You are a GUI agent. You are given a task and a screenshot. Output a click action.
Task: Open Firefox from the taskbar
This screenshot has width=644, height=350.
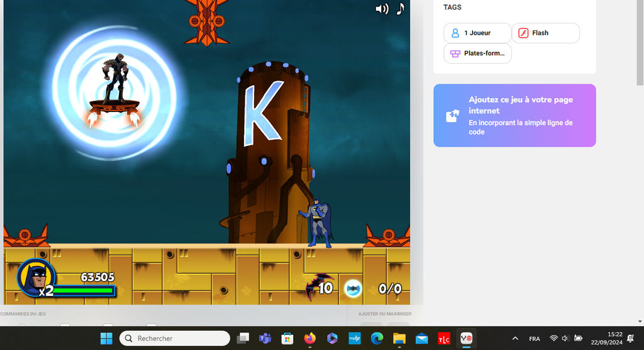click(x=309, y=339)
